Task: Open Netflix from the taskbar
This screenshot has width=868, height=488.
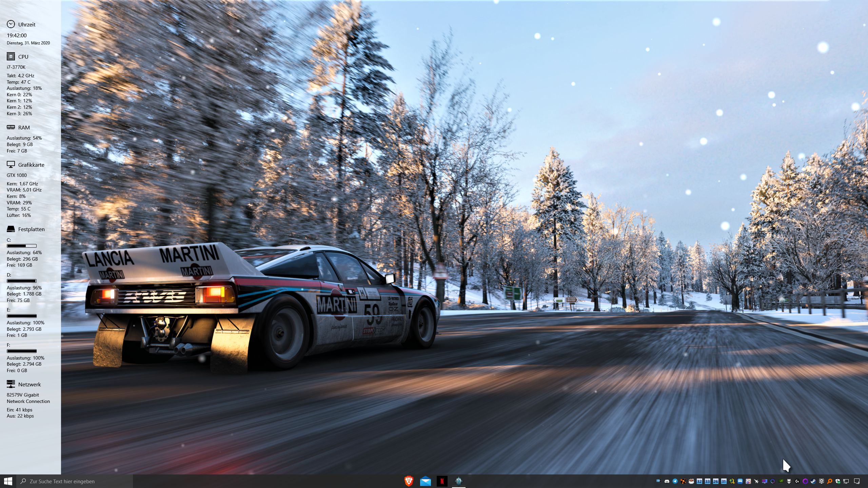Action: [x=442, y=481]
